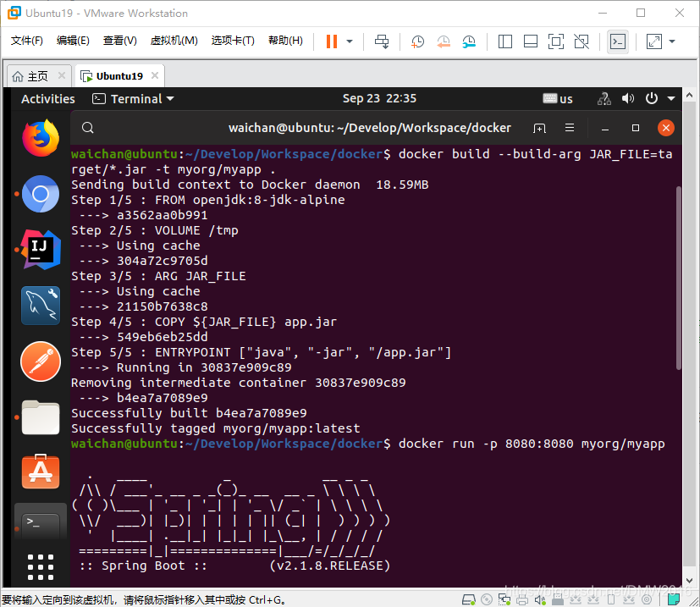This screenshot has width=700, height=607.
Task: Send Ctrl+Alt+Del to the VM
Action: click(382, 41)
